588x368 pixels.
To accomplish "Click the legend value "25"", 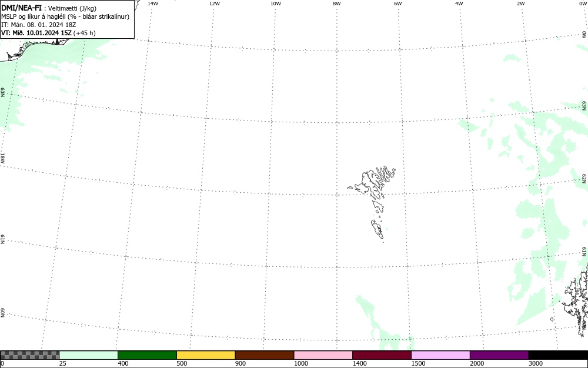I will [x=63, y=363].
